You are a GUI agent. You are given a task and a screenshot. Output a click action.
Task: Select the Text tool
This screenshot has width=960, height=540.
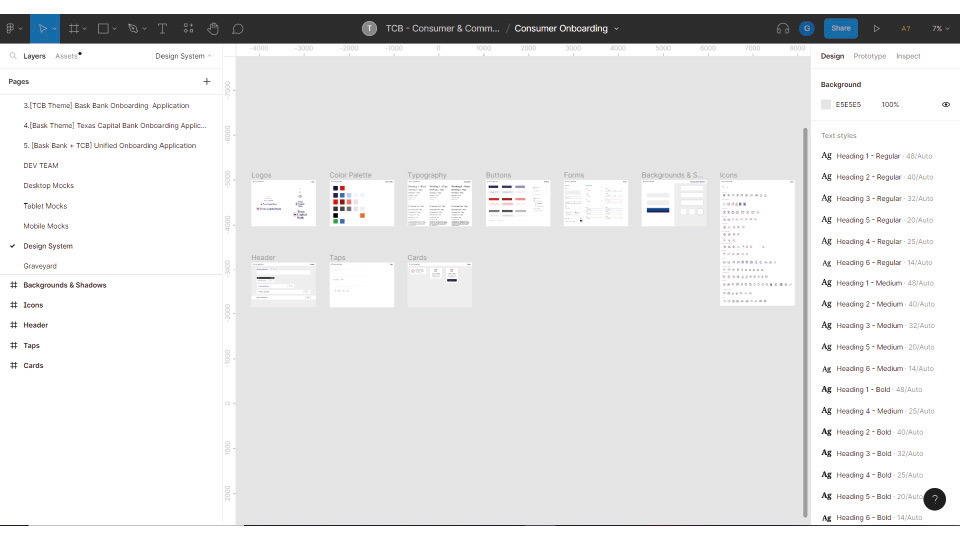click(162, 29)
